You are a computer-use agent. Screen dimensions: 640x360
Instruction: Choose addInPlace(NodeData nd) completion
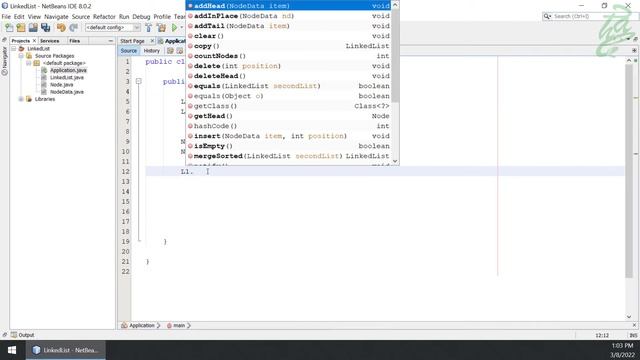(289, 16)
